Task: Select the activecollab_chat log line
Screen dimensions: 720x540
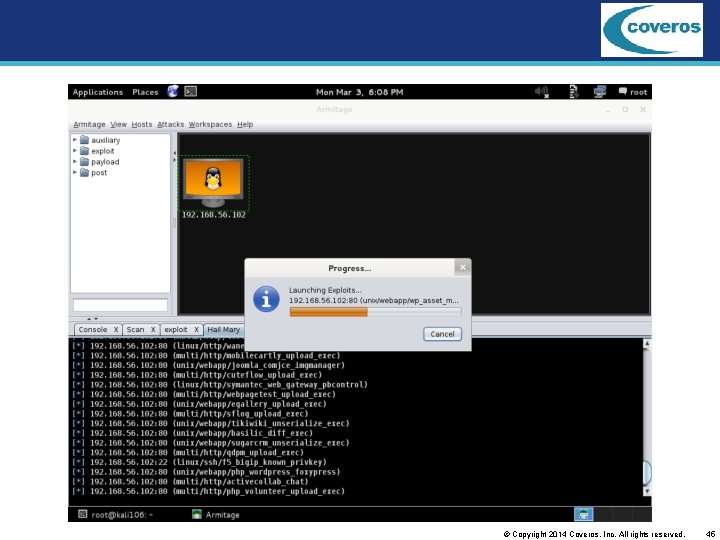Action: pos(190,482)
